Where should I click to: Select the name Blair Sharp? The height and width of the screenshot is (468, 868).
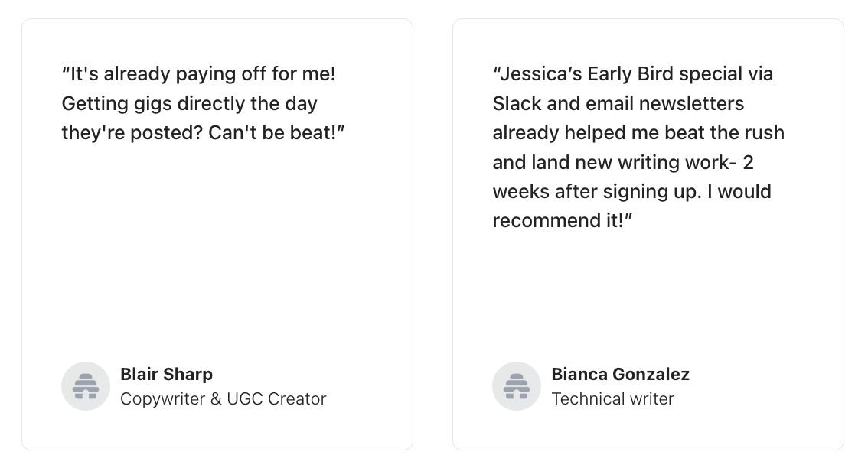click(x=166, y=374)
